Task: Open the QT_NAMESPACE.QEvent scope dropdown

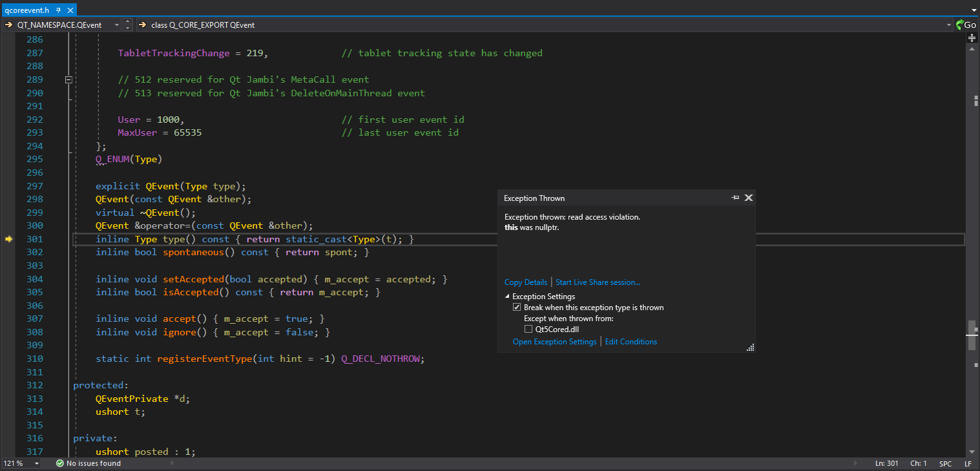Action: pos(116,25)
